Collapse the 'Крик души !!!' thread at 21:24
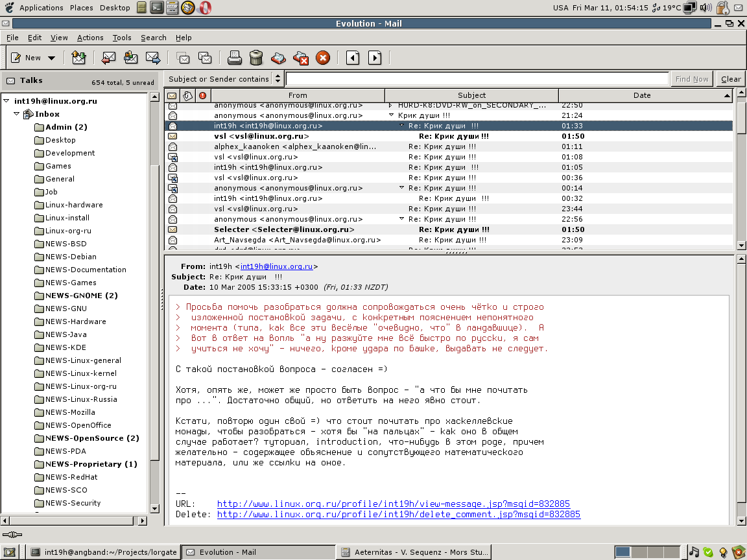Viewport: 747px width, 560px height. (391, 115)
